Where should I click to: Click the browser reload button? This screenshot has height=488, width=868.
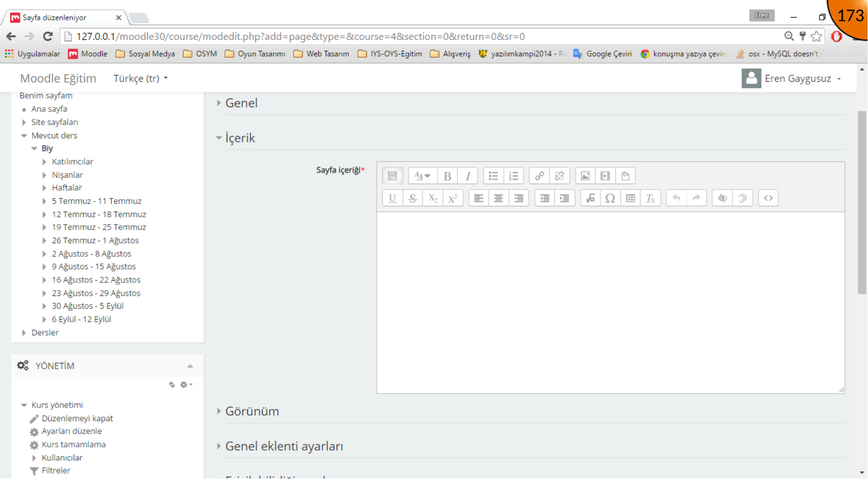click(48, 36)
